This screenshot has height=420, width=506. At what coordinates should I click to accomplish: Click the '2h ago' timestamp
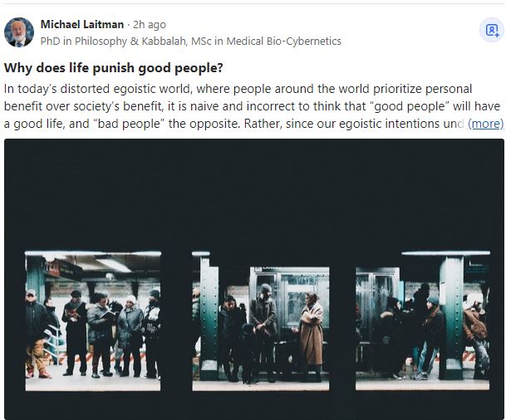click(150, 25)
